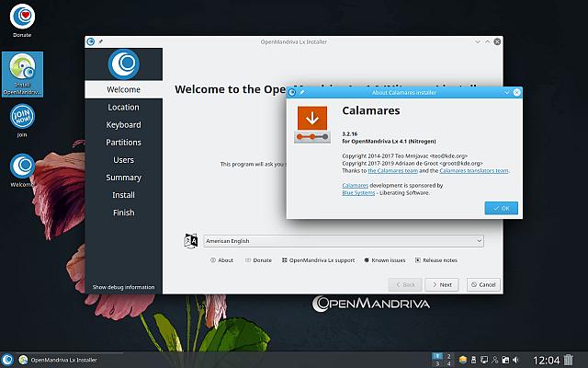The image size is (588, 368).
Task: Pin the OpenMandriva Lx Installer window
Action: pos(100,41)
